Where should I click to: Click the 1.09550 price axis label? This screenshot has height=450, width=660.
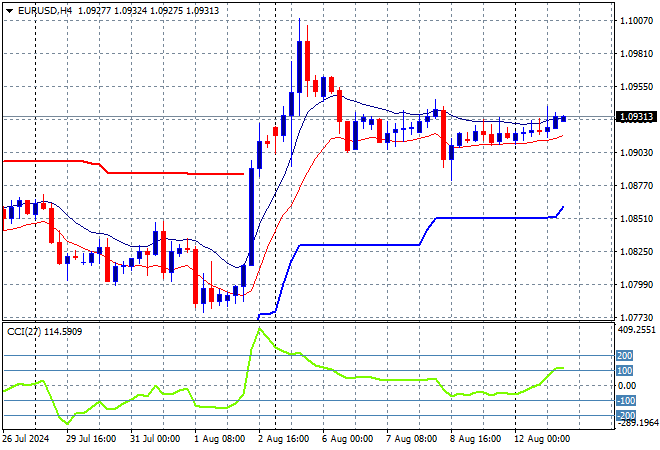pyautogui.click(x=637, y=86)
